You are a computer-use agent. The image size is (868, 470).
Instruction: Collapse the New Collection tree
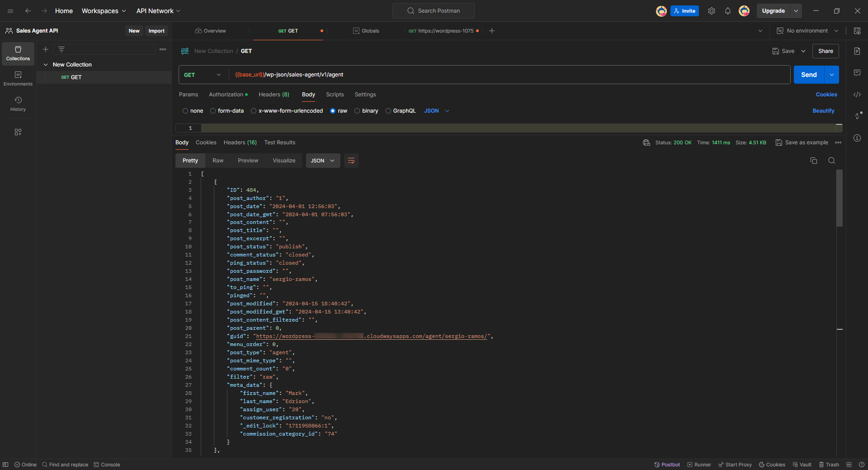click(x=46, y=65)
